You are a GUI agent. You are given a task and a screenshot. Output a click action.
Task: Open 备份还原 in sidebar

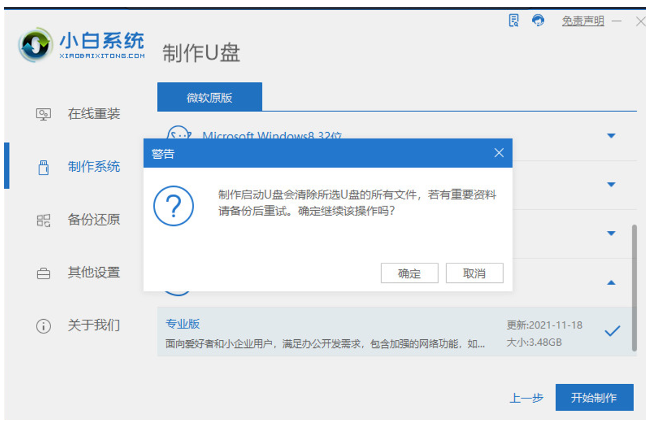coord(94,219)
